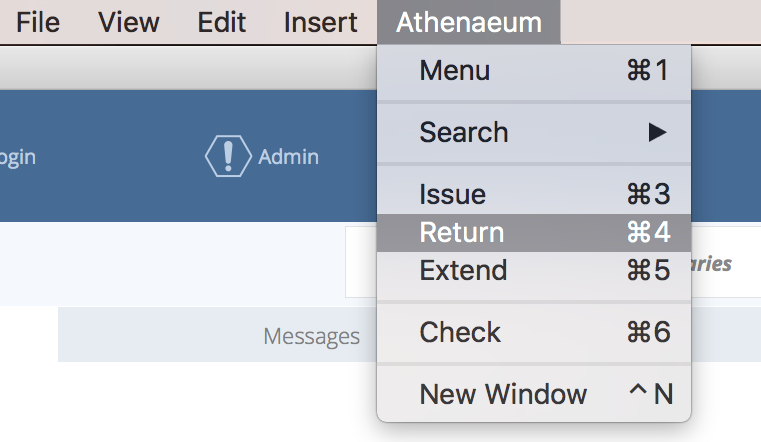Expand the Search submenu arrow
761x442 pixels.
pos(657,132)
